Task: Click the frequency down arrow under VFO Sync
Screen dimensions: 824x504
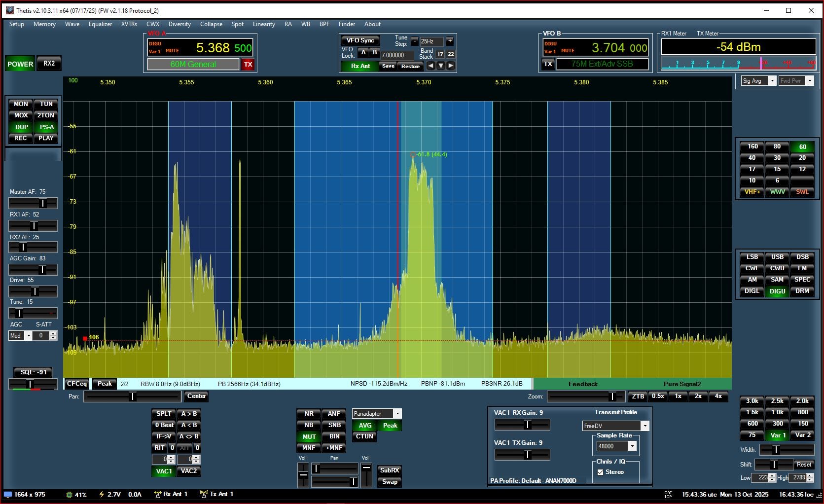Action: (x=440, y=66)
